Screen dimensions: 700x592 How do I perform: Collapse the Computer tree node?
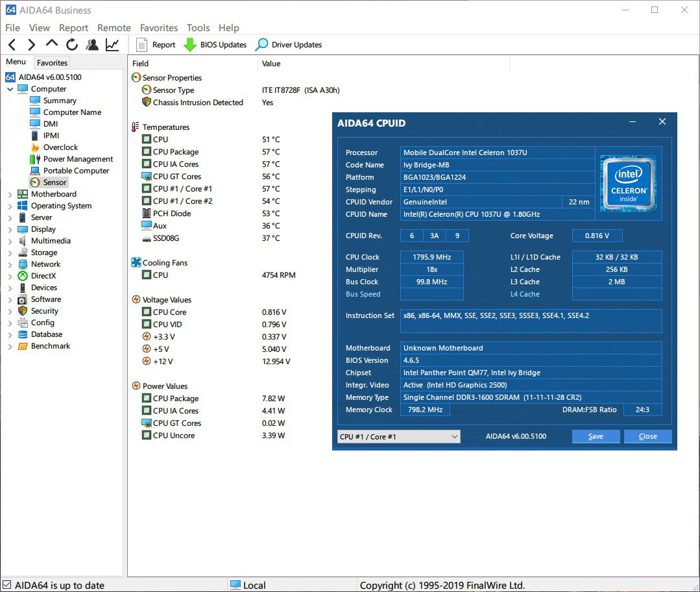tap(10, 89)
